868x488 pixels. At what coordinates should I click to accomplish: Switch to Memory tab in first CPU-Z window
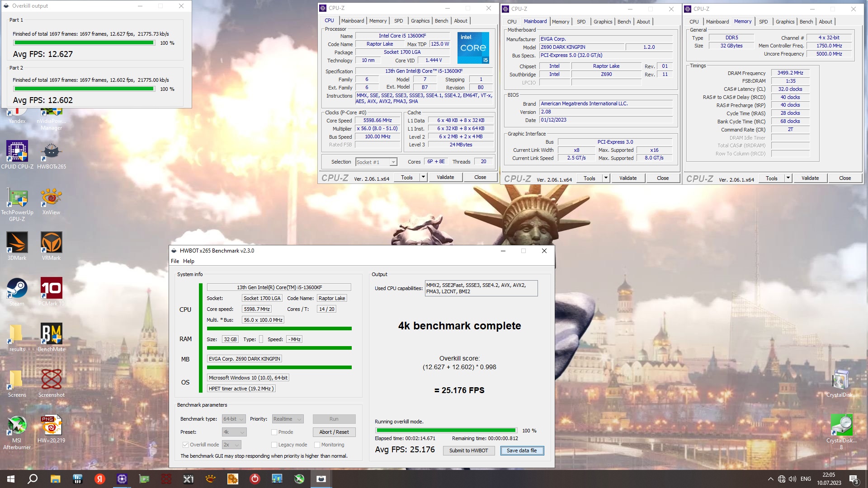(378, 21)
